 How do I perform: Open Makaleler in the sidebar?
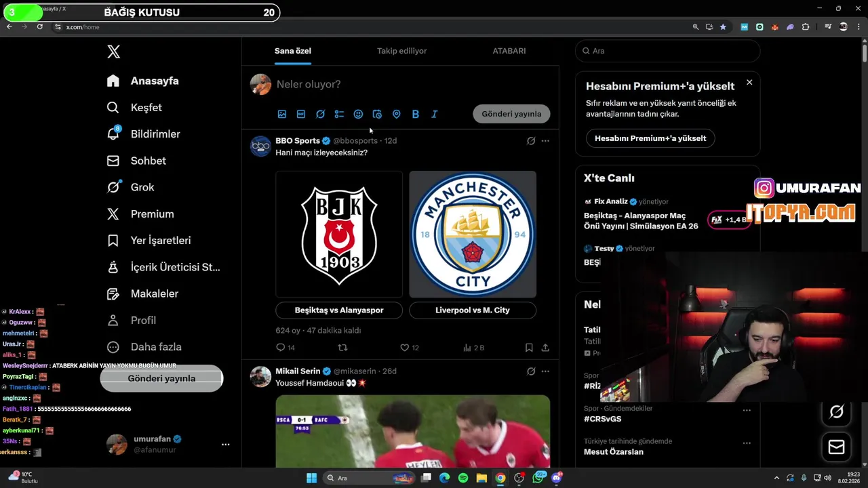point(143,293)
